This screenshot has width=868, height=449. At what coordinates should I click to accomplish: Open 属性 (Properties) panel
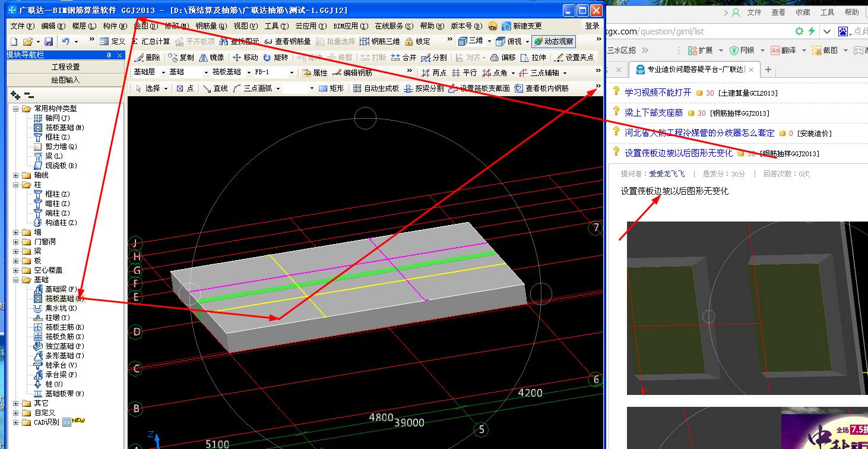pos(315,72)
